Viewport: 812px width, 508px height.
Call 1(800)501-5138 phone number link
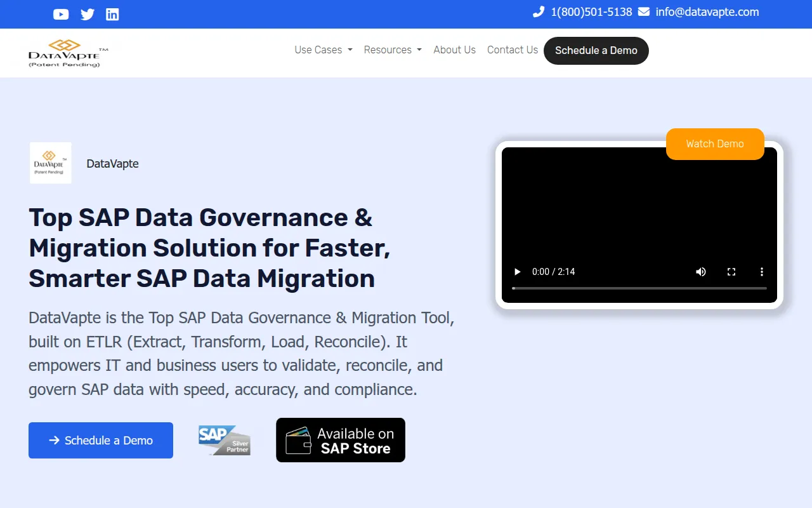point(591,12)
